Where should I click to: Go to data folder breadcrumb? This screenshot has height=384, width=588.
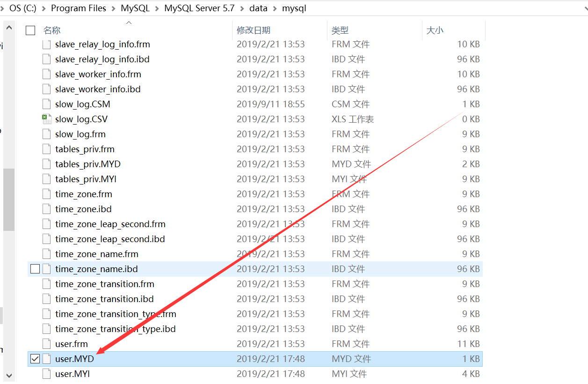click(258, 8)
